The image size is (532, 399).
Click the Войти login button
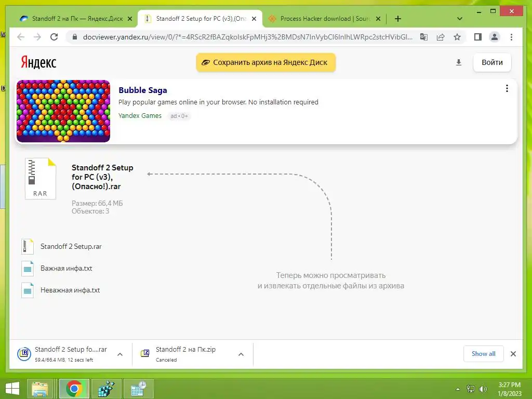point(492,62)
